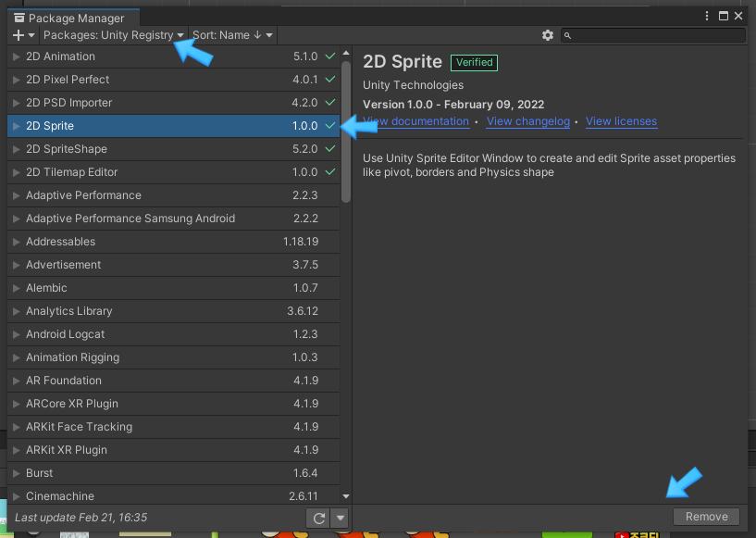Remove the 2D Sprite package

point(706,517)
